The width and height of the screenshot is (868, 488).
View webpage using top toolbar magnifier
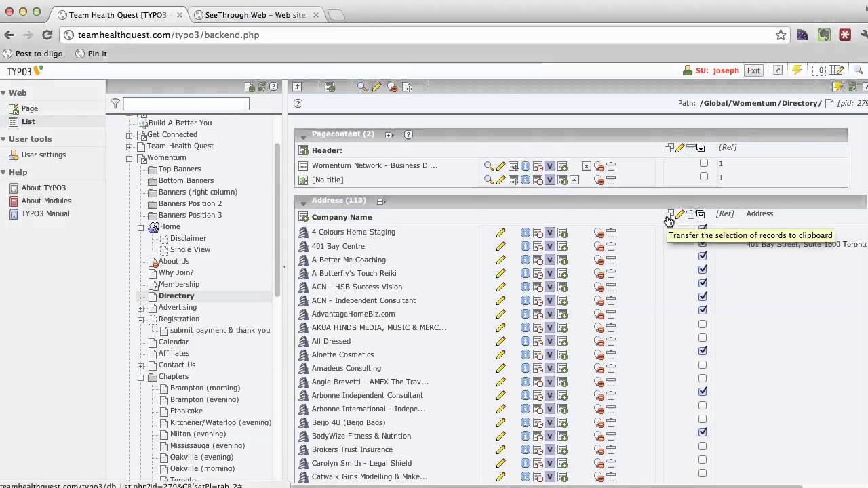tap(362, 87)
